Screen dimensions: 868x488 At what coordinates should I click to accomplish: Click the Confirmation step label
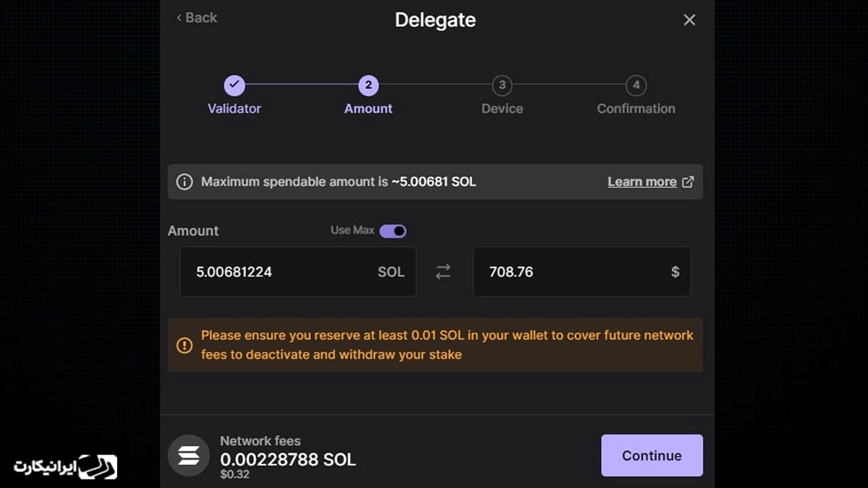(636, 108)
